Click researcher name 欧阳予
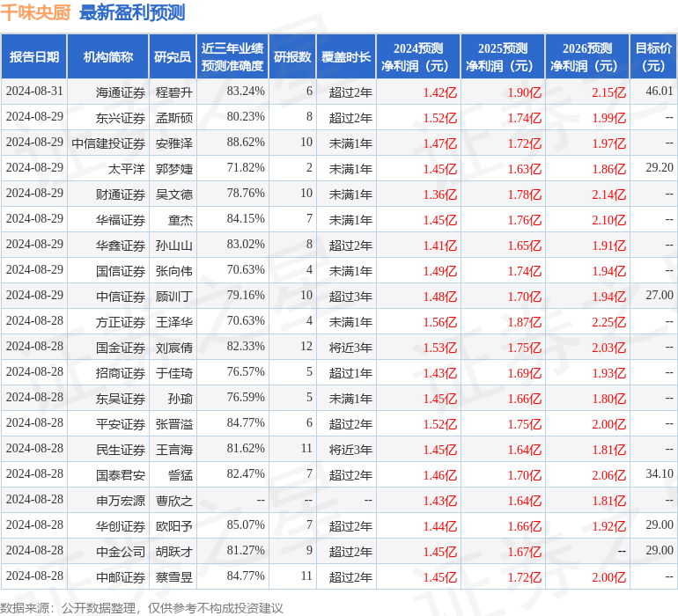Screen dimensions: 678x616 [x=174, y=525]
